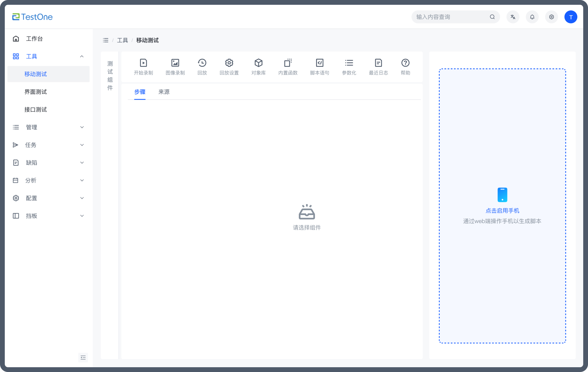
Task: Expand the 管理 menu section
Action: click(48, 127)
